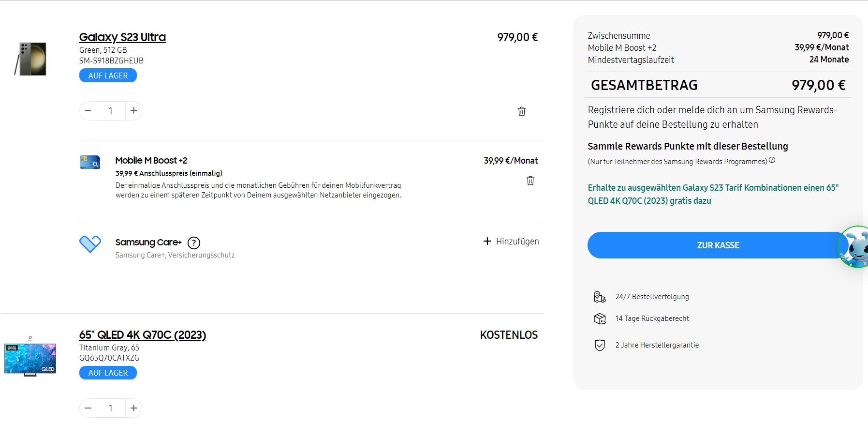
Task: Delete Galaxy S23 Ultra with trash icon
Action: [522, 111]
